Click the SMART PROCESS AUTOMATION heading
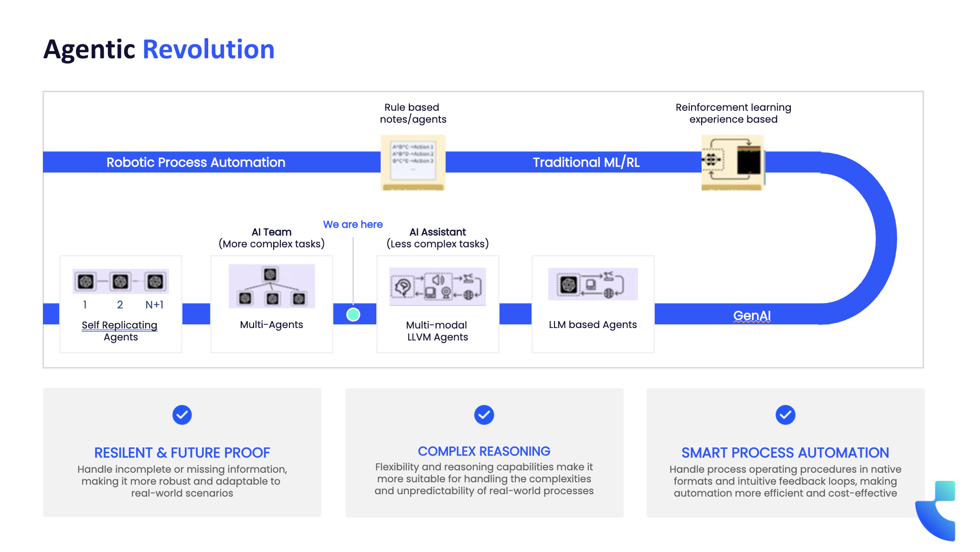980x552 pixels. coord(785,453)
